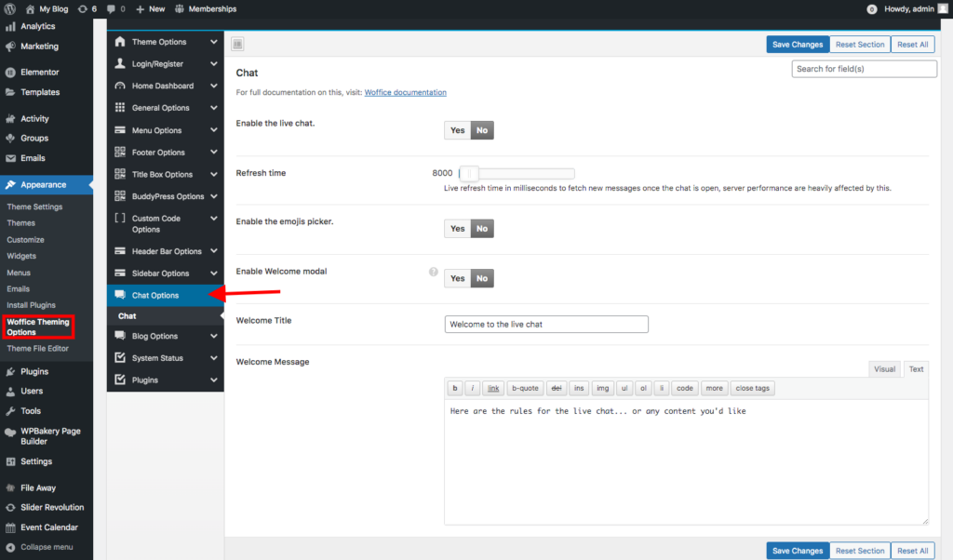Open Appearance menu in sidebar

tap(47, 184)
